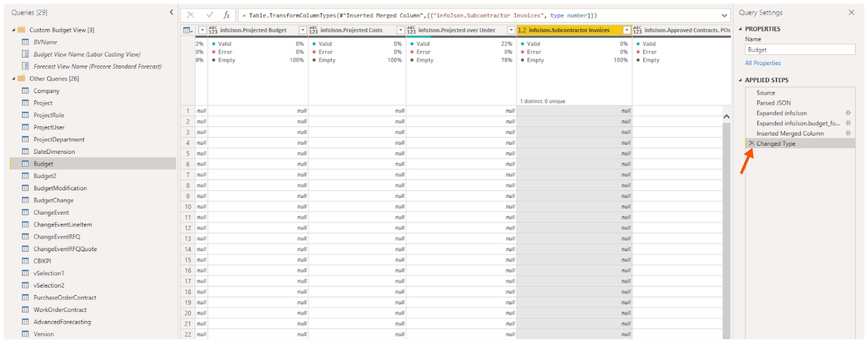Open the ProjectDepartment query
868x343 pixels.
point(59,140)
